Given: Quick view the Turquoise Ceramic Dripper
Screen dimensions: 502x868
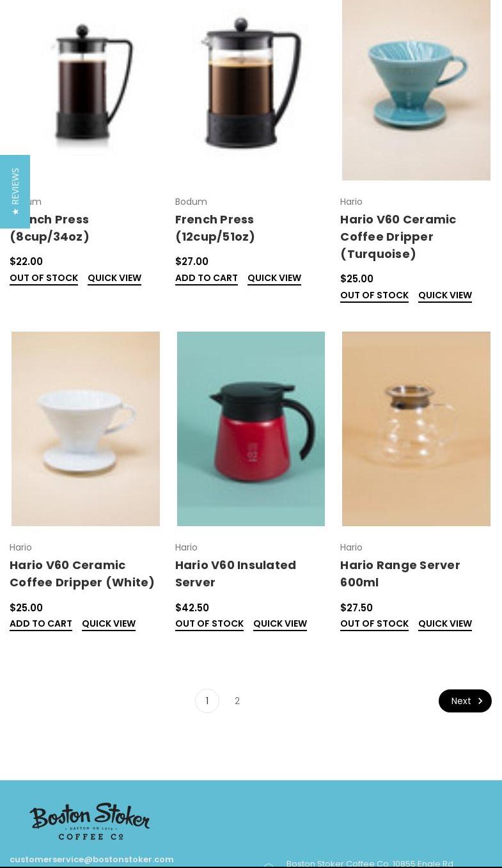Looking at the screenshot, I should click(x=445, y=295).
